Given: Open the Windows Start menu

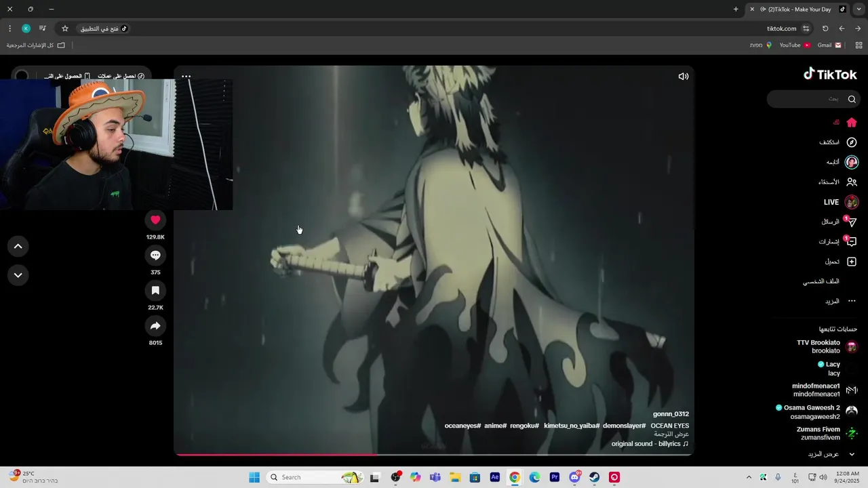Looking at the screenshot, I should (x=254, y=477).
